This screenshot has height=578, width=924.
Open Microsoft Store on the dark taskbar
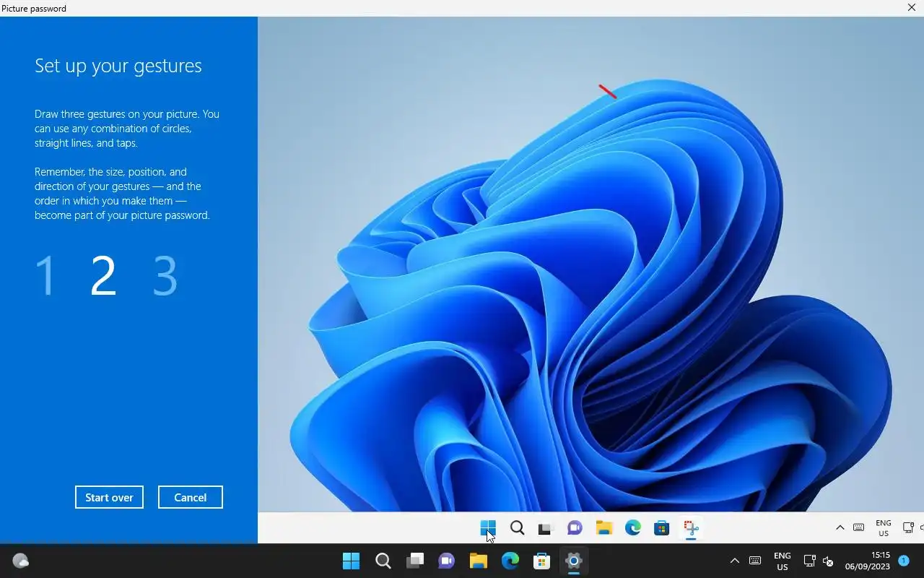pos(542,561)
